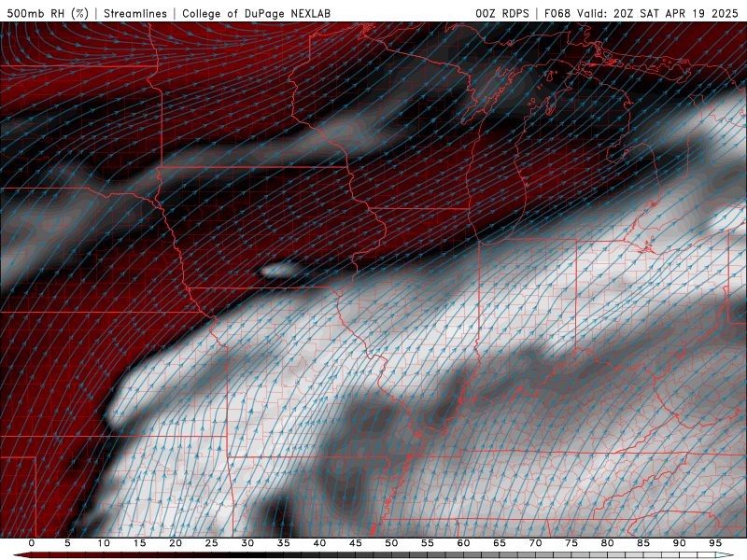Click the white high-humidity end of color bar
The image size is (747, 560).
[725, 555]
